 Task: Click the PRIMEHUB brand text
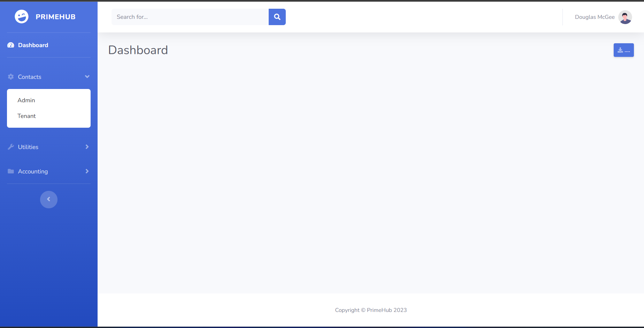pos(56,17)
